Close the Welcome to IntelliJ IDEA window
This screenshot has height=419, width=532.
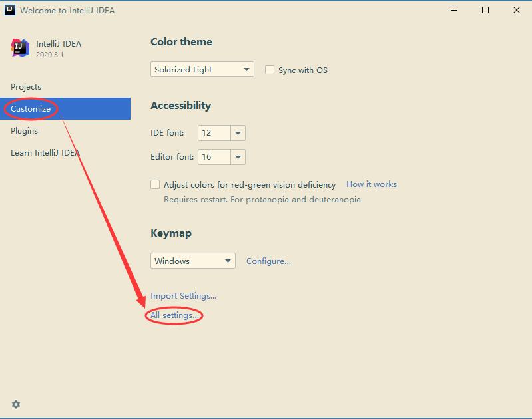pos(517,10)
